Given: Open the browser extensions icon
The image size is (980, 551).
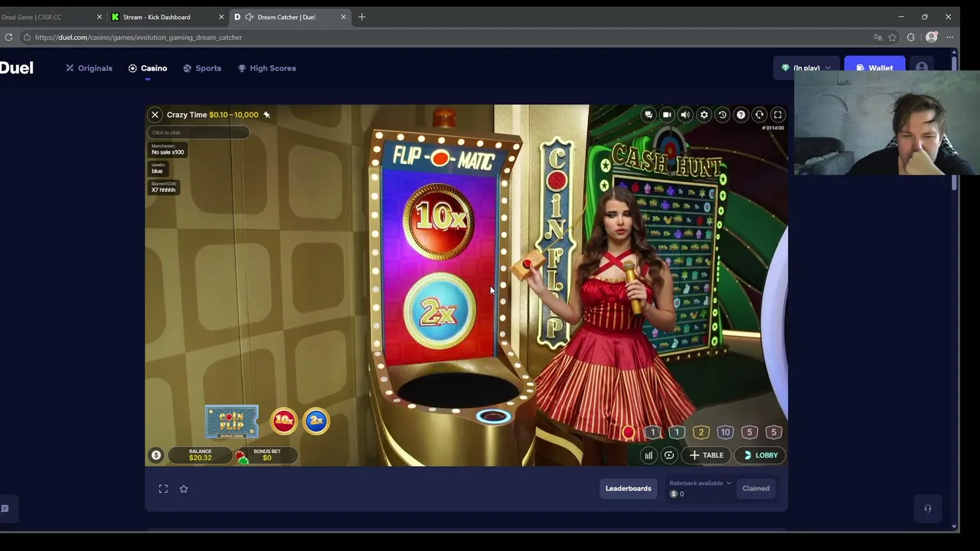Looking at the screenshot, I should pyautogui.click(x=910, y=37).
